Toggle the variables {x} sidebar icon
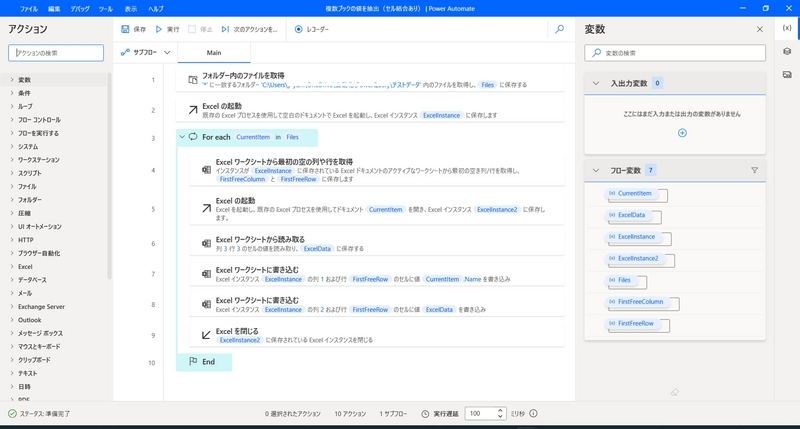The height and width of the screenshot is (429, 800). point(787,28)
